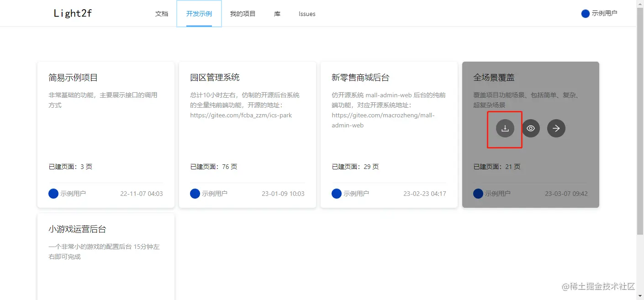The image size is (644, 300).
Task: Click the Light2f logo
Action: click(x=73, y=13)
